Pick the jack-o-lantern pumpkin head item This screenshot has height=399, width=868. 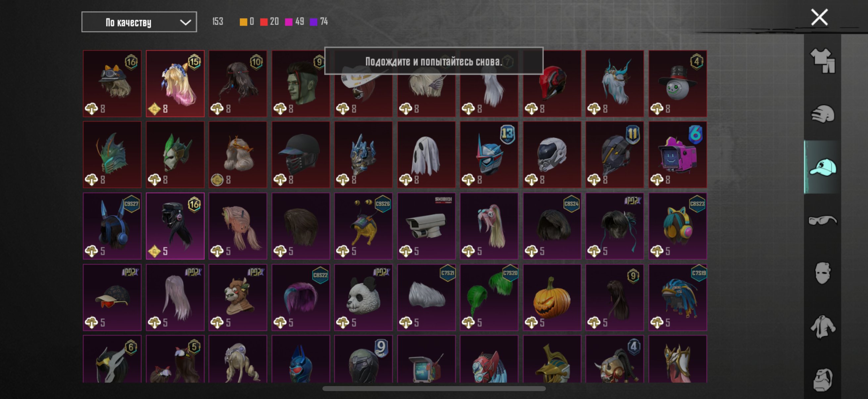(552, 297)
